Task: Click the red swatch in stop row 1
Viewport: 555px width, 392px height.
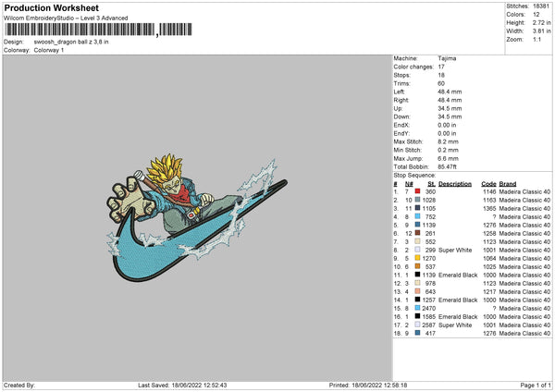Action: (x=418, y=191)
